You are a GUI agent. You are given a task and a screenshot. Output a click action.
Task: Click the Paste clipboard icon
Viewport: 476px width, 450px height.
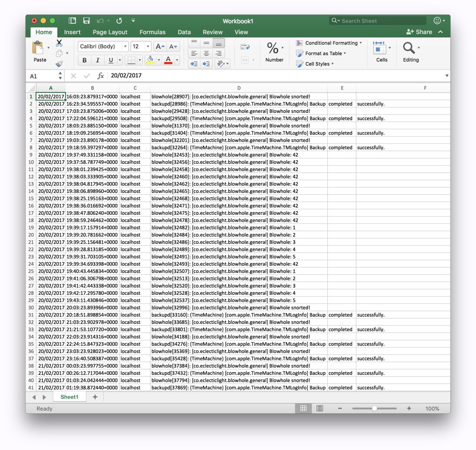38,47
